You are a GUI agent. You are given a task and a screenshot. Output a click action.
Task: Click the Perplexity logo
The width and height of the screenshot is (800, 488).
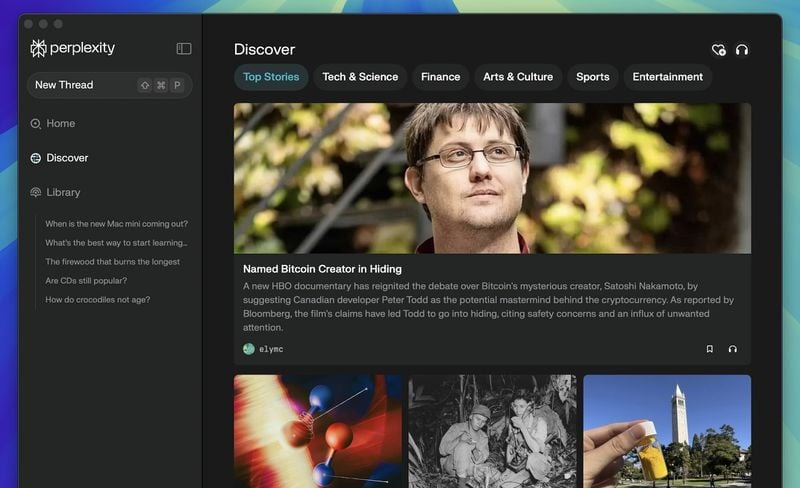72,48
